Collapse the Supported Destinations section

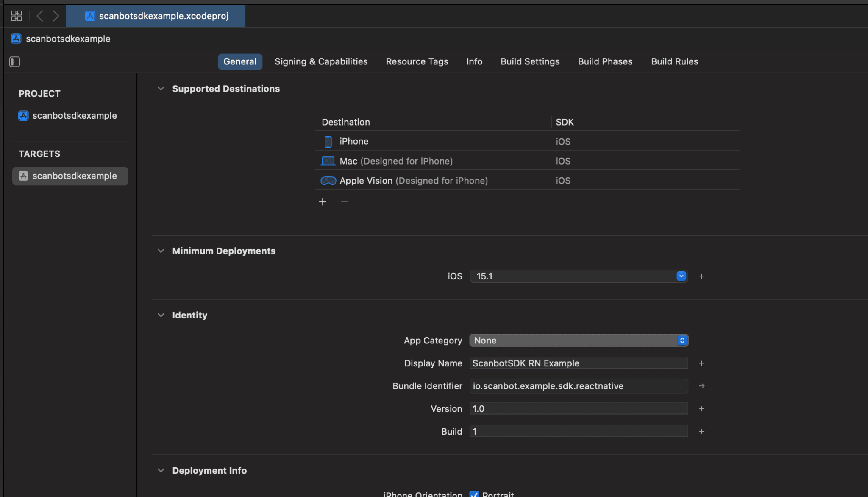161,88
